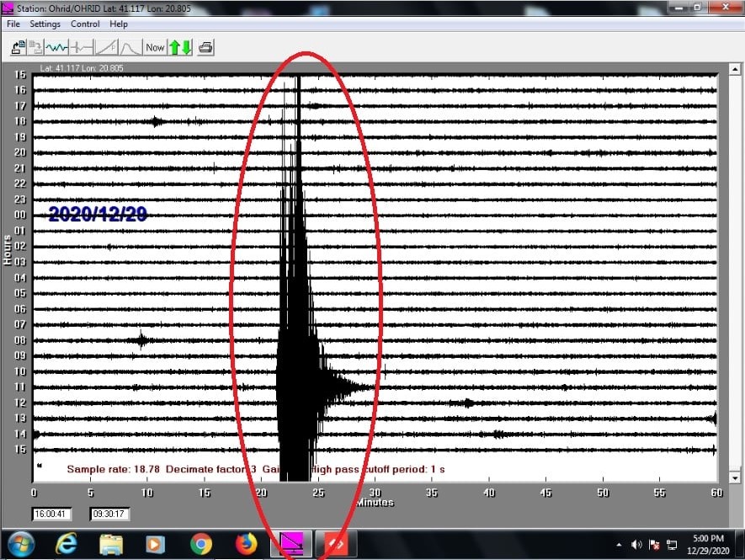Open the Help menu
The width and height of the screenshot is (745, 560).
(119, 24)
